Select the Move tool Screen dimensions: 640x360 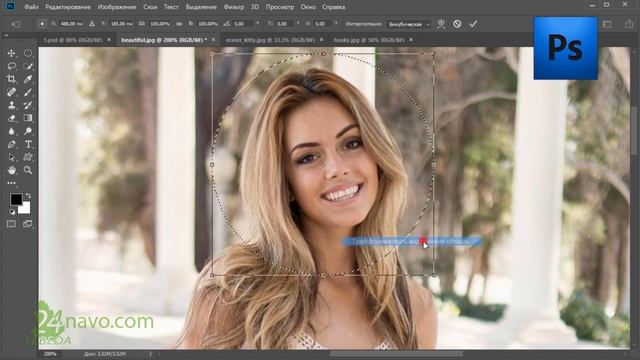(x=11, y=53)
